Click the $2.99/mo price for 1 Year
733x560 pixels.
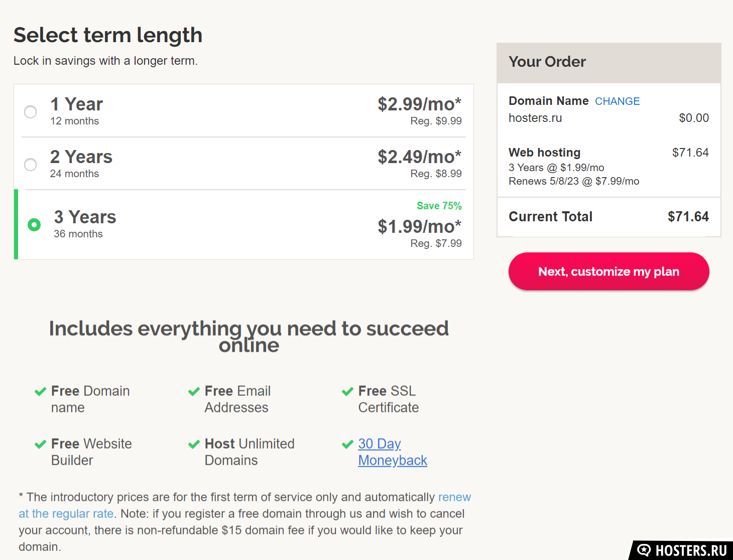pyautogui.click(x=419, y=104)
